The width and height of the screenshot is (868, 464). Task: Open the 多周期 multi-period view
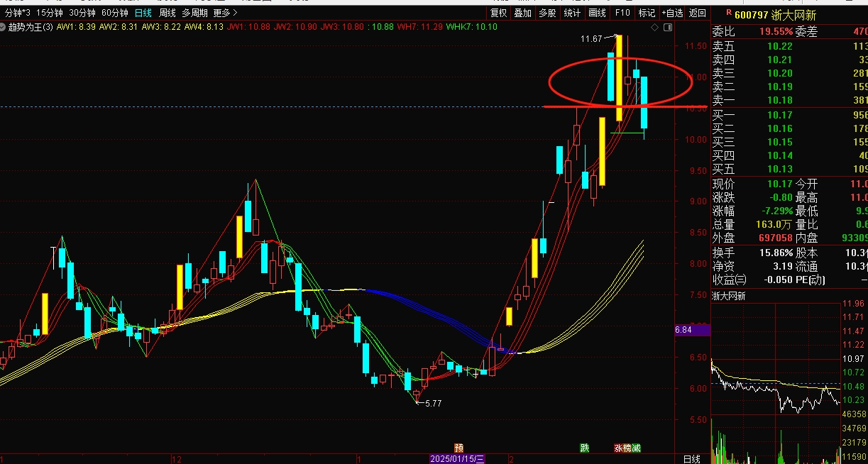[x=195, y=13]
